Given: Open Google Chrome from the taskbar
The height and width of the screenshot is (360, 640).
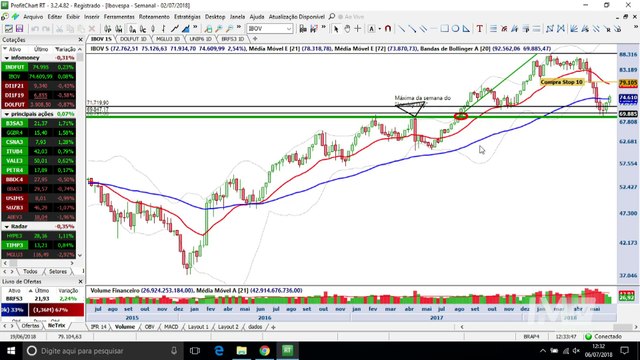Looking at the screenshot, I should pyautogui.click(x=264, y=351).
